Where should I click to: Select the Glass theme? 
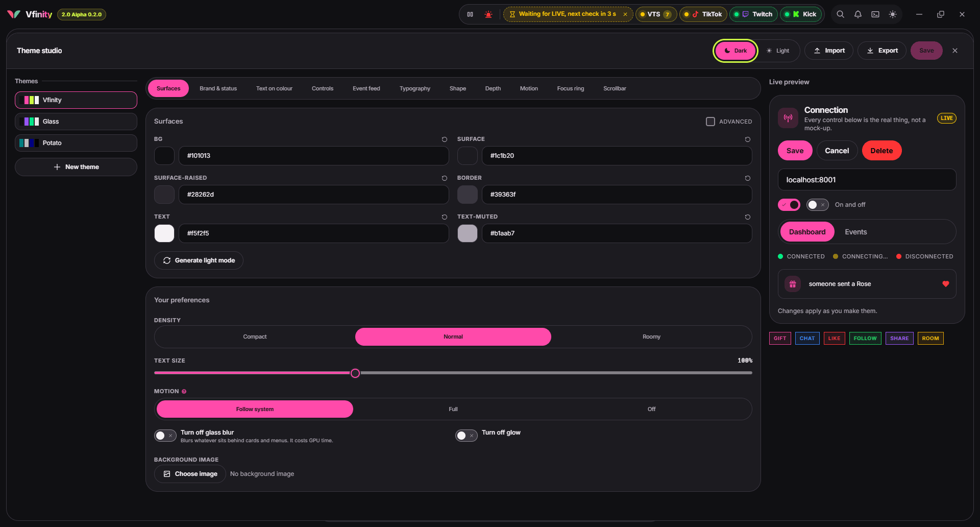tap(76, 122)
